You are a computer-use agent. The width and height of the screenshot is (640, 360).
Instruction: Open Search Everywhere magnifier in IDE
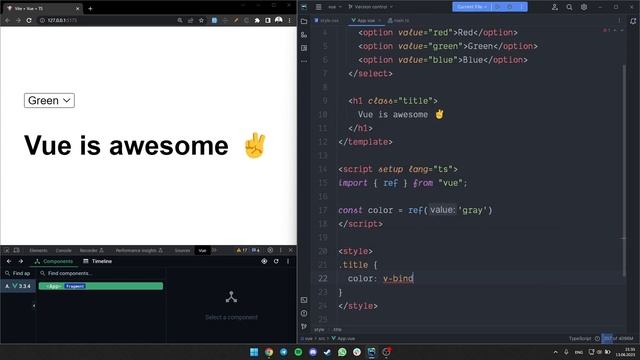click(569, 7)
